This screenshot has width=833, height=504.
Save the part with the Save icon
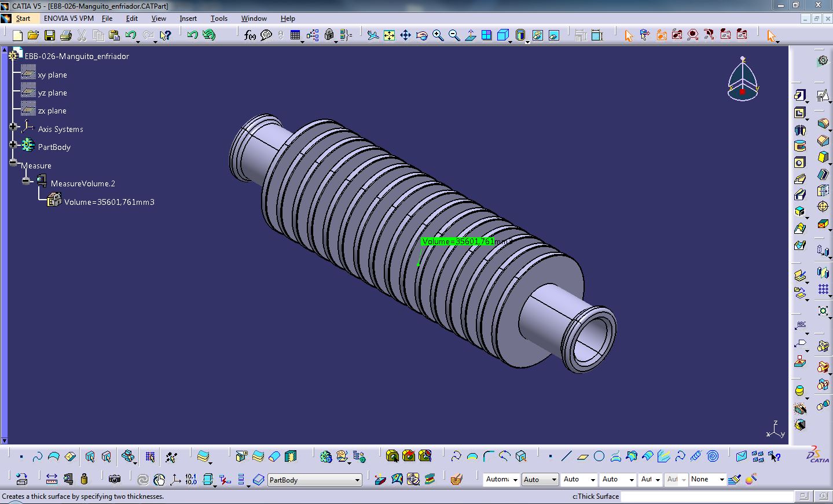click(50, 35)
